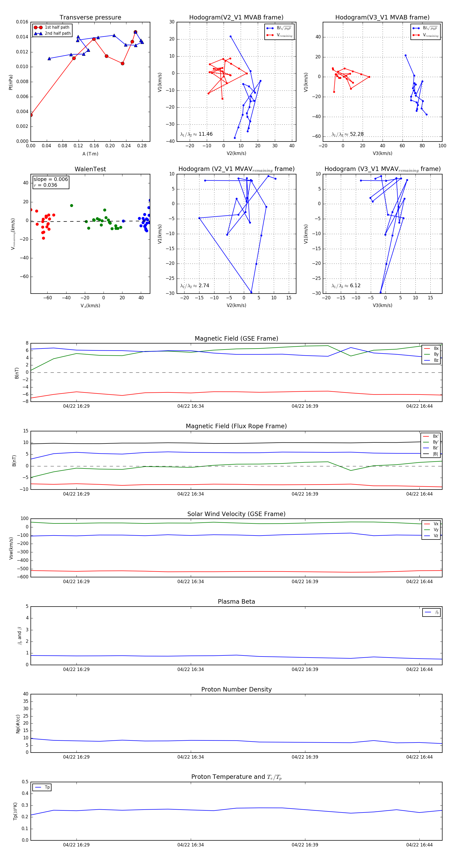Click the 'Vsw(km/s)' y-axis label
Image resolution: width=473 pixels, height=868 pixels.
click(x=11, y=548)
